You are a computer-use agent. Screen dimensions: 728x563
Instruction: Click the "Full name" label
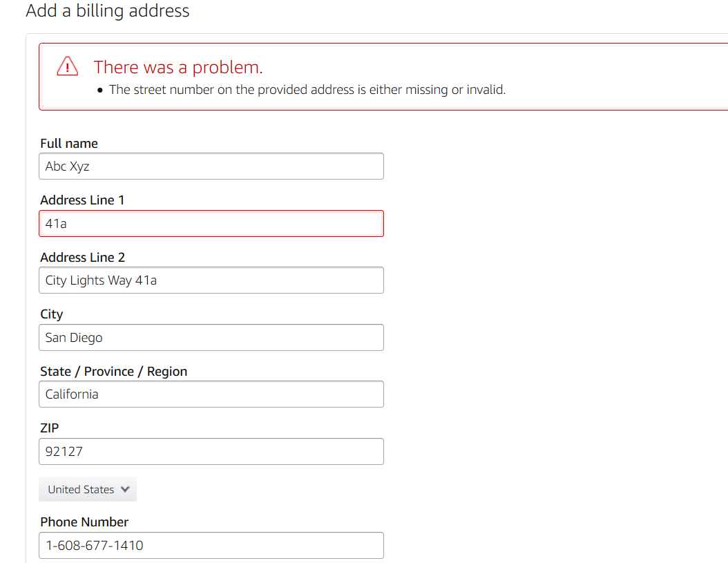pos(69,144)
